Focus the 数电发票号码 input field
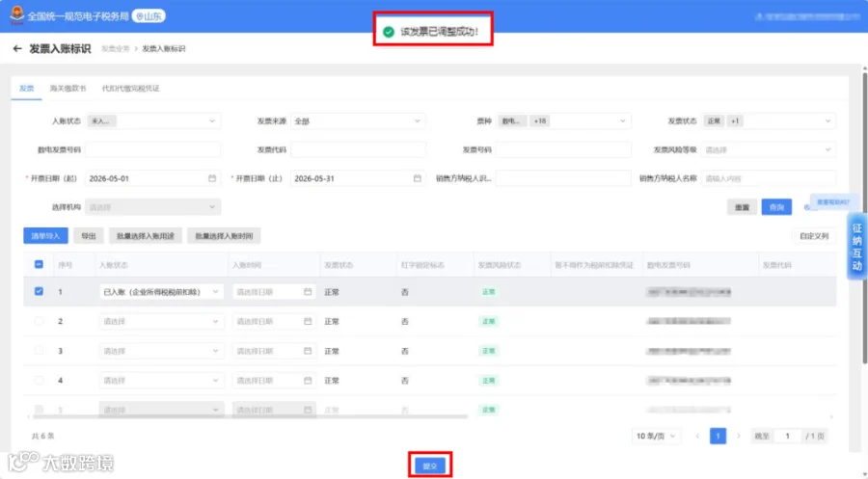This screenshot has height=479, width=868. pyautogui.click(x=153, y=150)
